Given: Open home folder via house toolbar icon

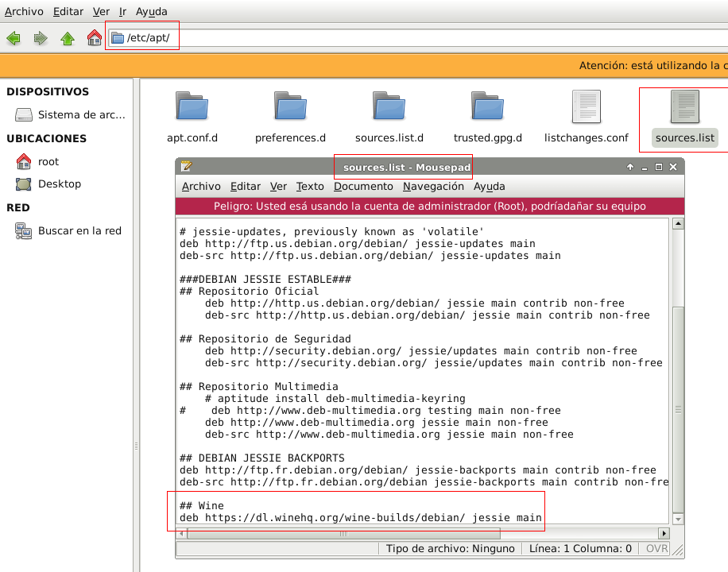Looking at the screenshot, I should click(x=95, y=37).
